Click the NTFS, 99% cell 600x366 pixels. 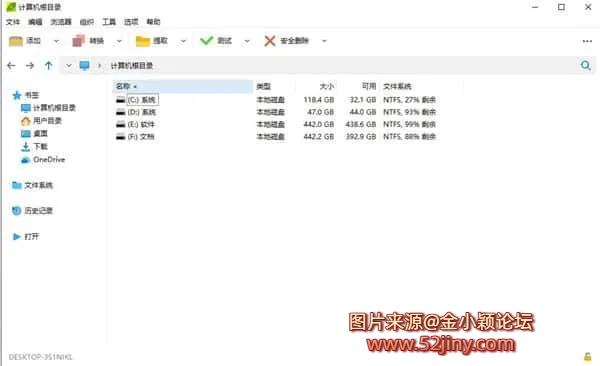point(409,124)
